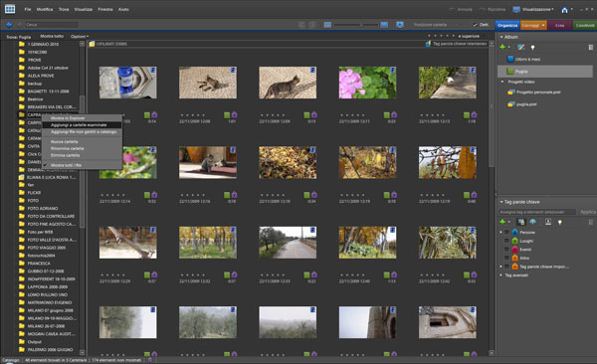Click the green plus icon under Tag parole chiave
Viewport: 597px width, 364px height.
[x=502, y=222]
